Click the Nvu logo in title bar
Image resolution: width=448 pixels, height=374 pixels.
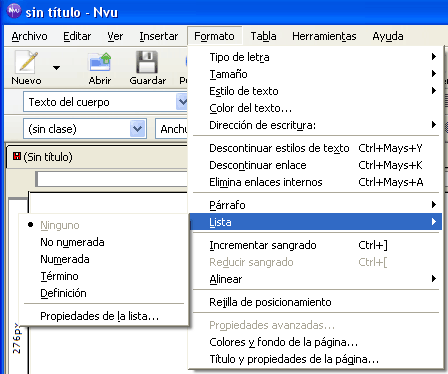click(14, 11)
